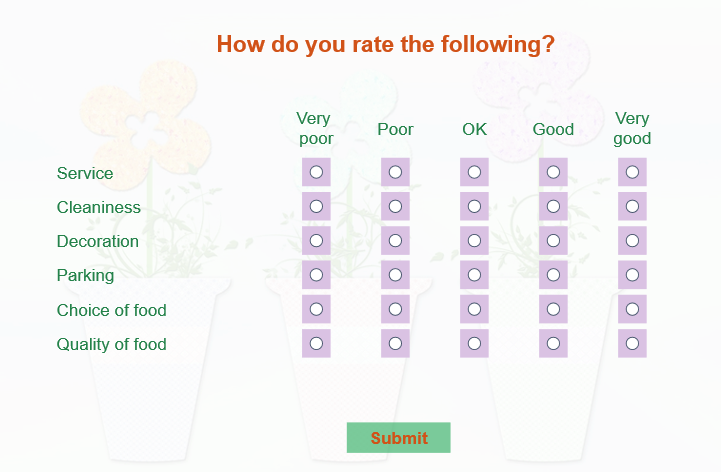Mark Cleaniness as Very good
The image size is (721, 472).
(632, 207)
